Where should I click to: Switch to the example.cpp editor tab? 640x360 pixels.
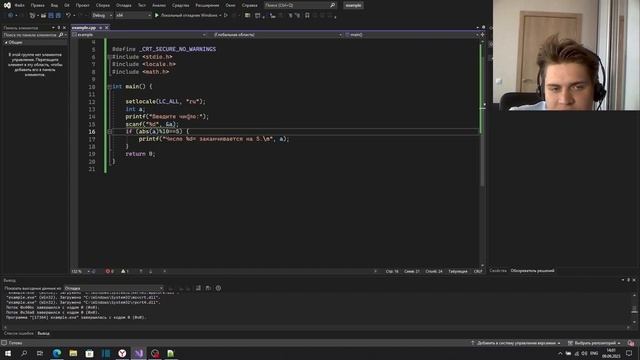click(84, 28)
